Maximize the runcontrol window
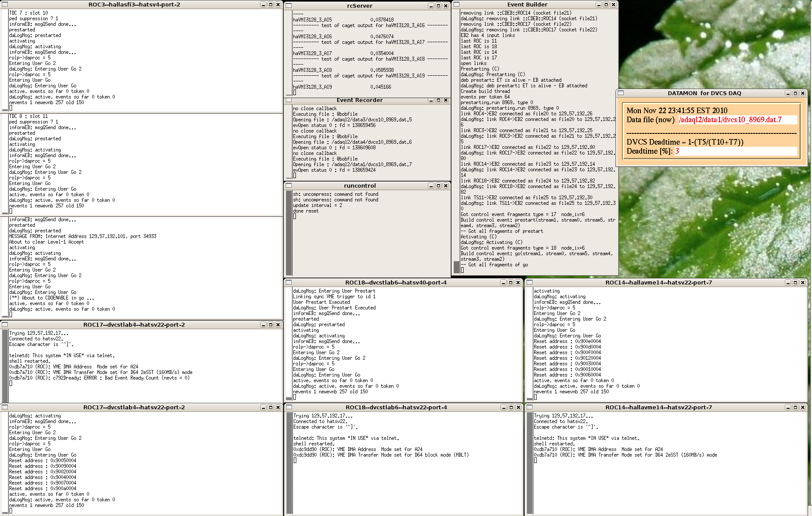 pos(438,185)
